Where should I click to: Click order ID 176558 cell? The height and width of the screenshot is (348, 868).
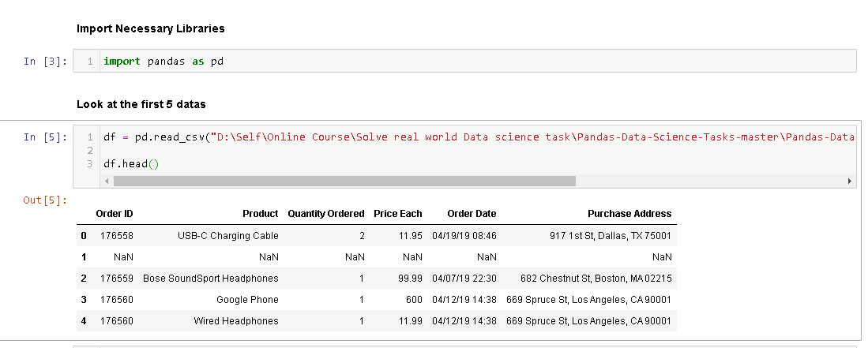pyautogui.click(x=117, y=236)
